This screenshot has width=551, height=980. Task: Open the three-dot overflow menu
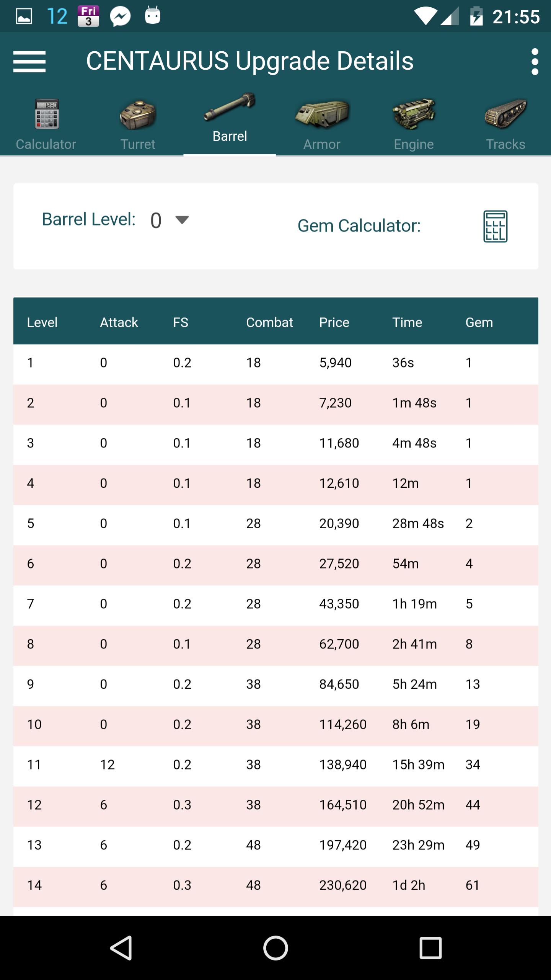click(535, 61)
